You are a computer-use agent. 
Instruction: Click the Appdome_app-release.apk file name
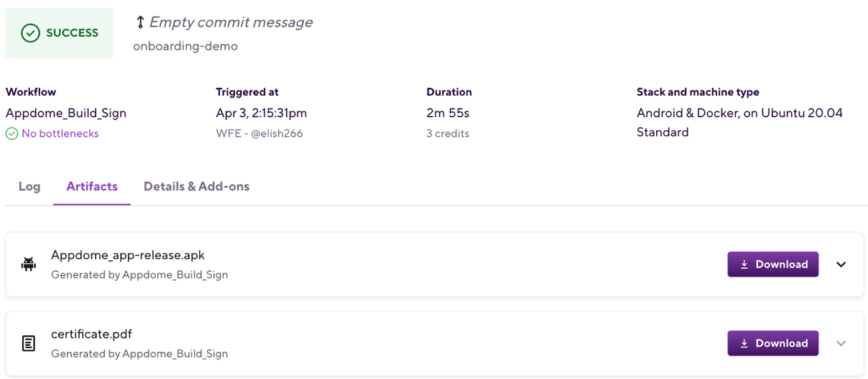128,255
